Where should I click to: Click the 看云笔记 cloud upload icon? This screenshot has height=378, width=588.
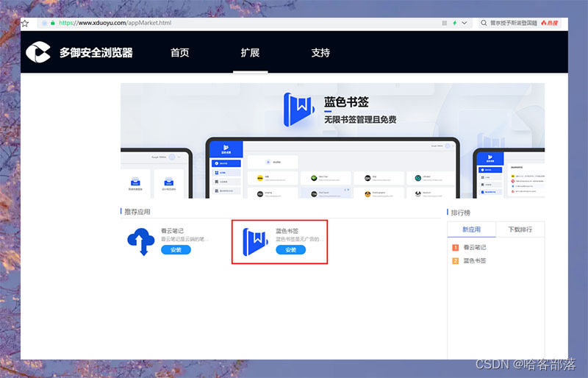pos(141,242)
